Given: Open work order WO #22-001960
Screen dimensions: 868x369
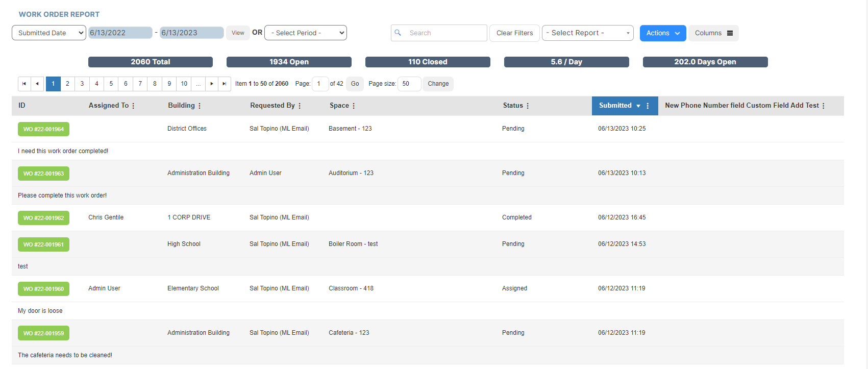Looking at the screenshot, I should [x=43, y=289].
